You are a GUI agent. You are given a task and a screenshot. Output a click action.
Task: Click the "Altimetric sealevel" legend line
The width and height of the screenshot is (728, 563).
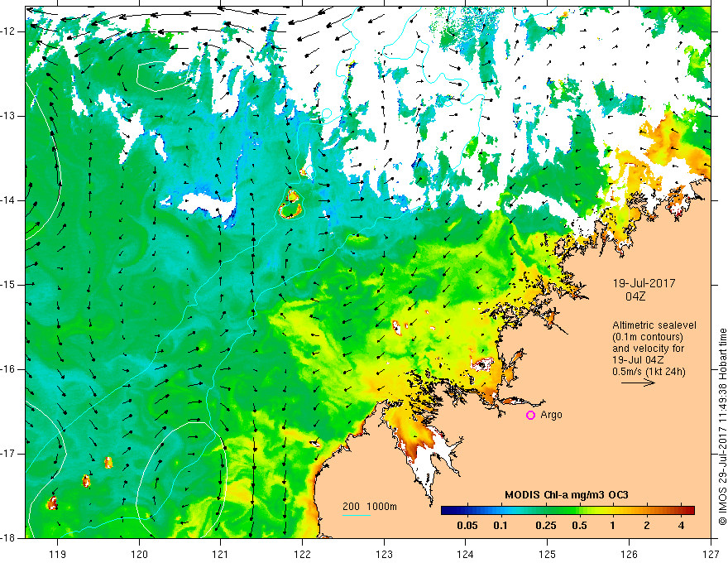pyautogui.click(x=654, y=325)
